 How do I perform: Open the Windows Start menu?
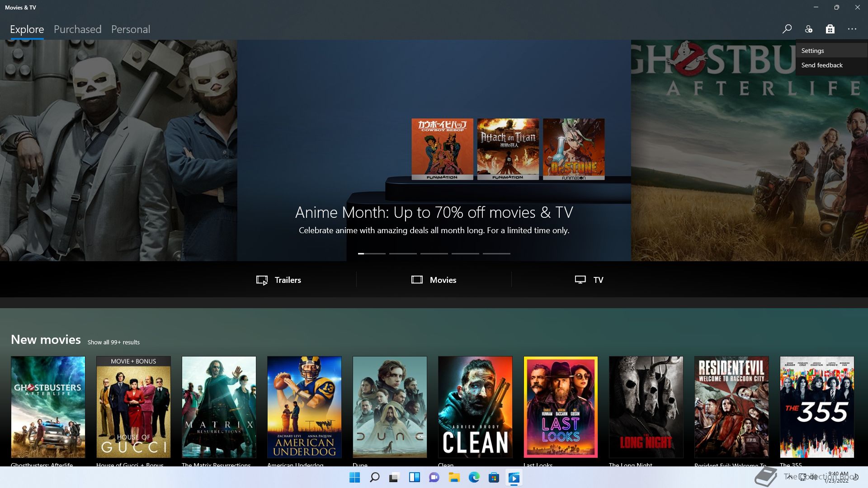pyautogui.click(x=355, y=478)
